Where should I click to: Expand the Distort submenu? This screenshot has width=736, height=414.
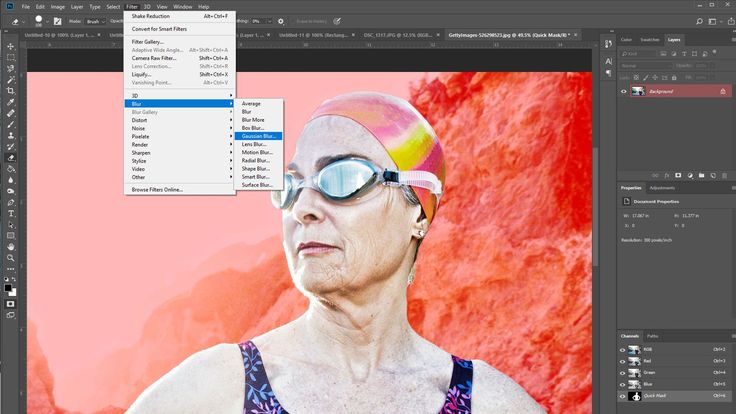click(x=179, y=120)
